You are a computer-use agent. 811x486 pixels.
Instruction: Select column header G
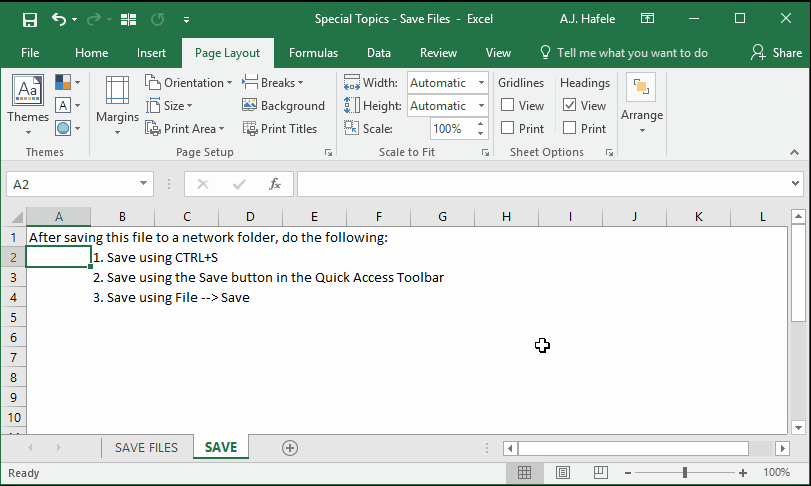pyautogui.click(x=442, y=217)
